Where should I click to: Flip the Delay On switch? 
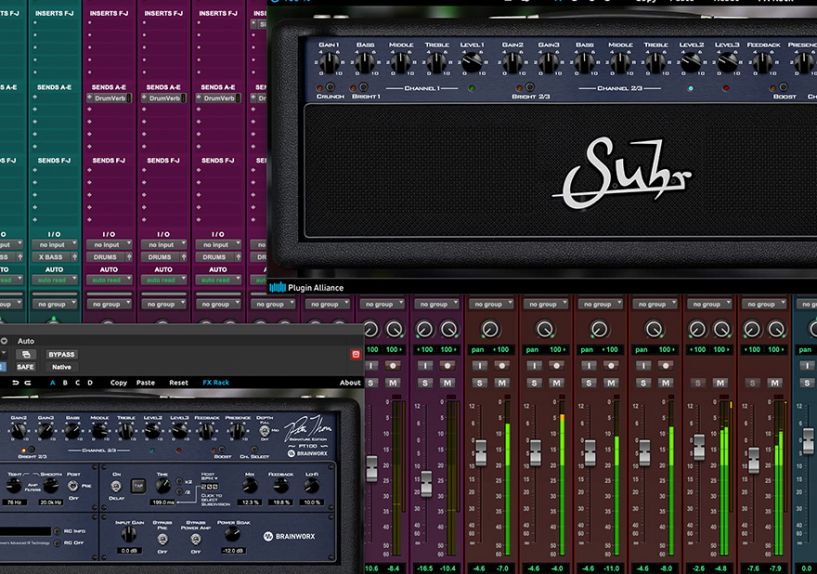[116, 486]
